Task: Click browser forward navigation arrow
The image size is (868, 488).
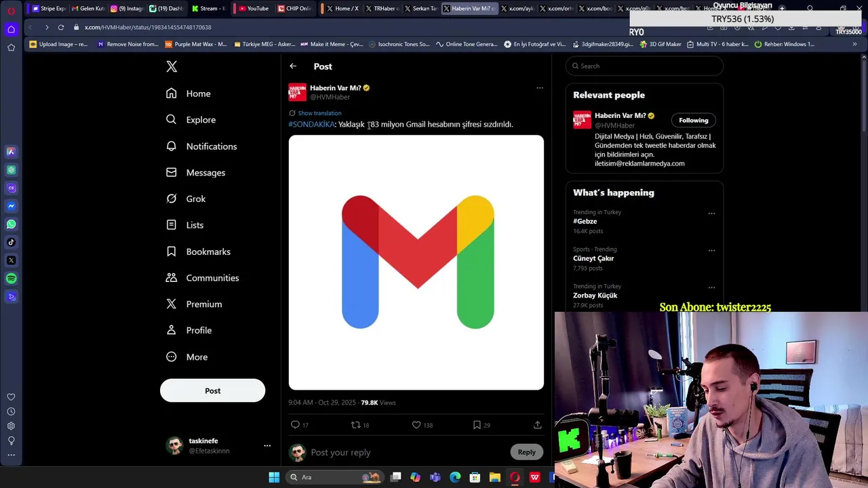Action: click(46, 27)
